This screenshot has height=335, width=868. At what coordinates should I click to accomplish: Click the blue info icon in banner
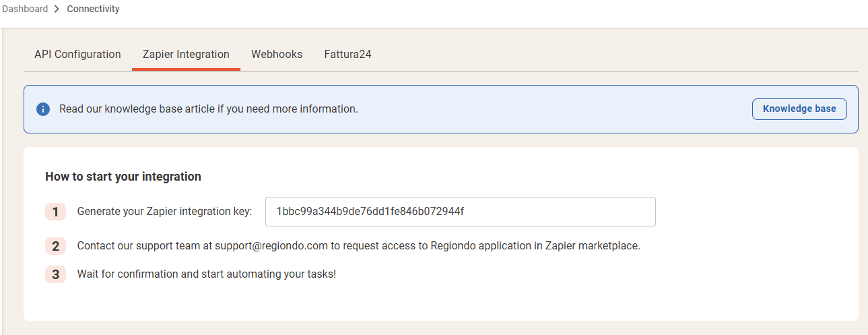(43, 109)
